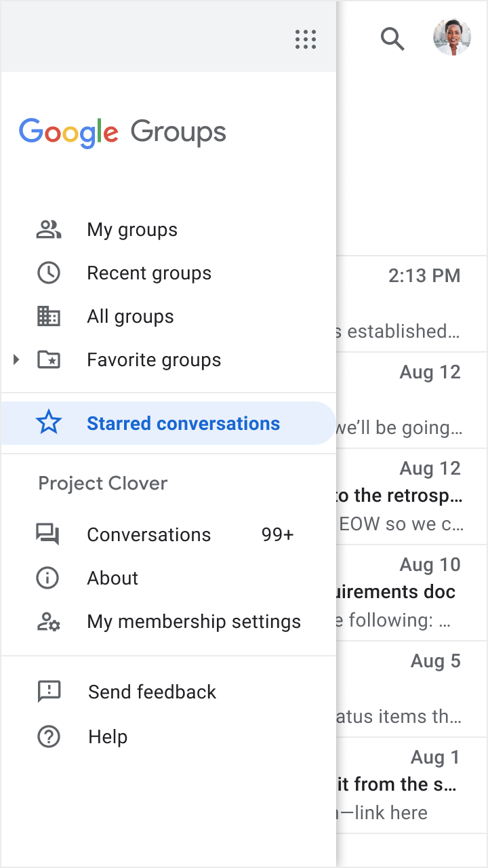Click the search magnifier icon
488x868 pixels.
coord(392,39)
